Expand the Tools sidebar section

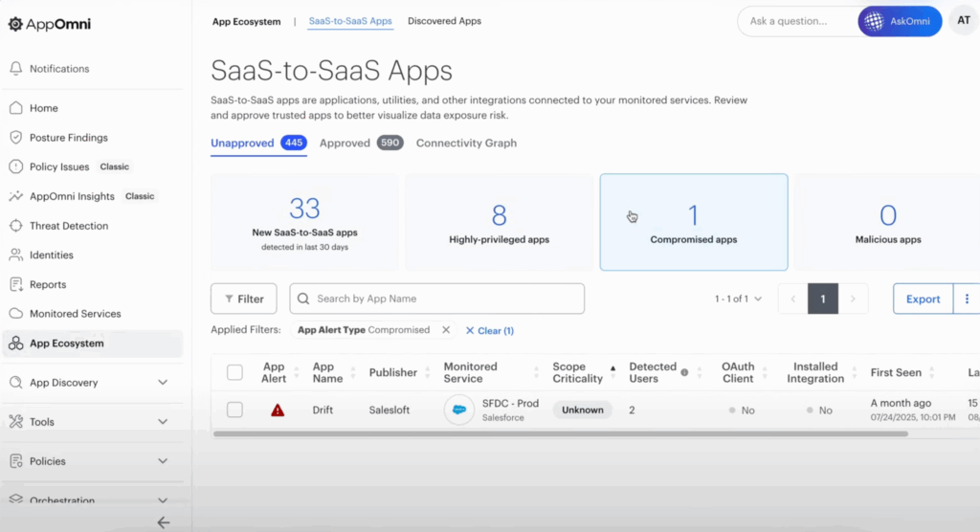(163, 422)
